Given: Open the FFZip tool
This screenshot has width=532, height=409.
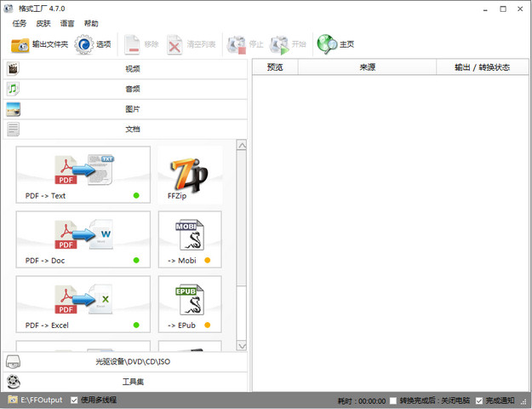Looking at the screenshot, I should pyautogui.click(x=190, y=175).
